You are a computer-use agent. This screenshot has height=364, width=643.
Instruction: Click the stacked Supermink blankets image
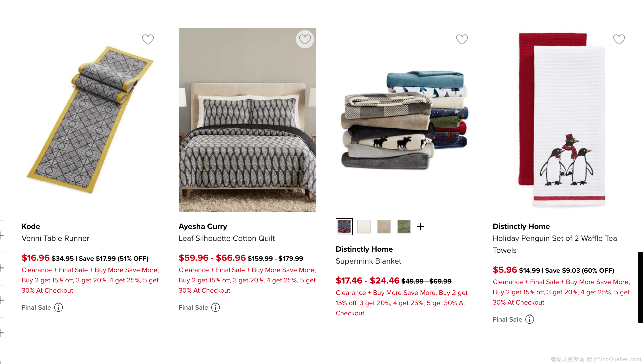pyautogui.click(x=404, y=119)
